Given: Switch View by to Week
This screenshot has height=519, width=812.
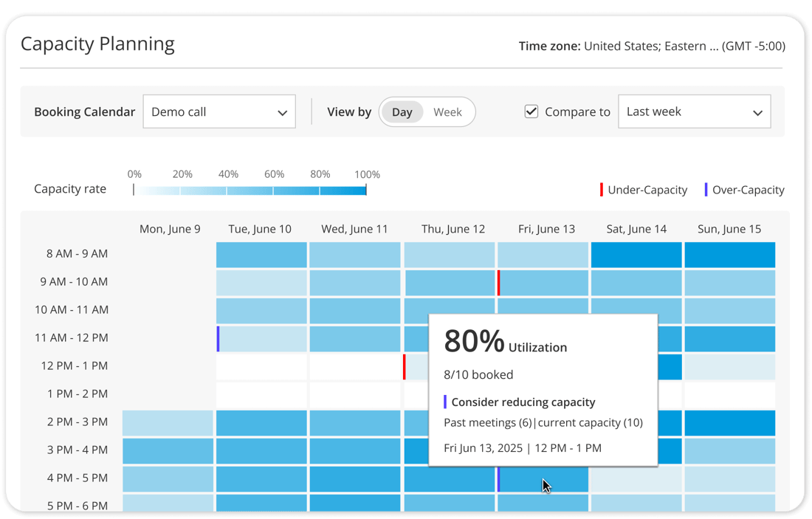Looking at the screenshot, I should tap(448, 111).
